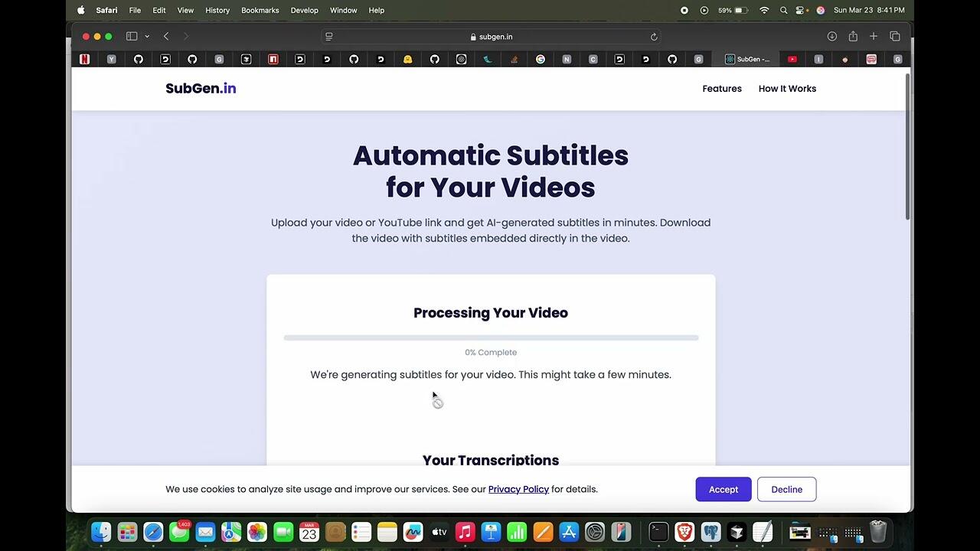The image size is (980, 551).
Task: Show the tab overview grid
Action: (x=895, y=36)
